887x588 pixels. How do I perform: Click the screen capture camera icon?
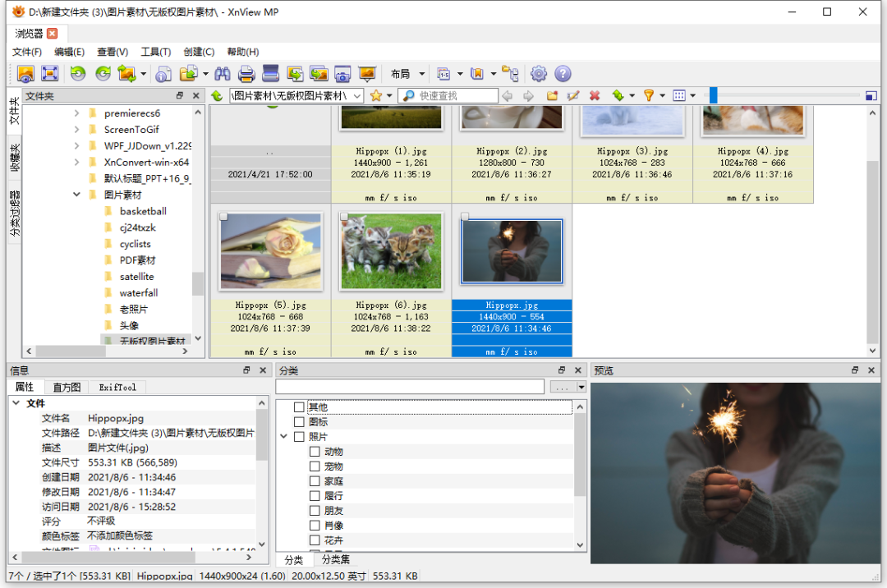[342, 74]
